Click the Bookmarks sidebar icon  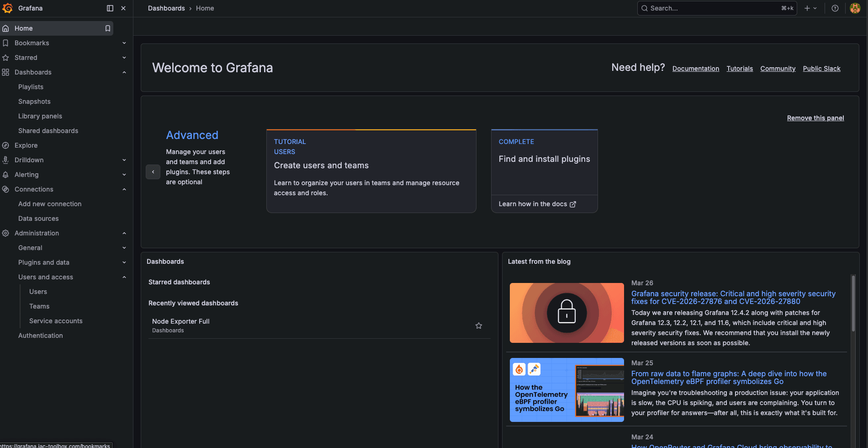[5, 43]
